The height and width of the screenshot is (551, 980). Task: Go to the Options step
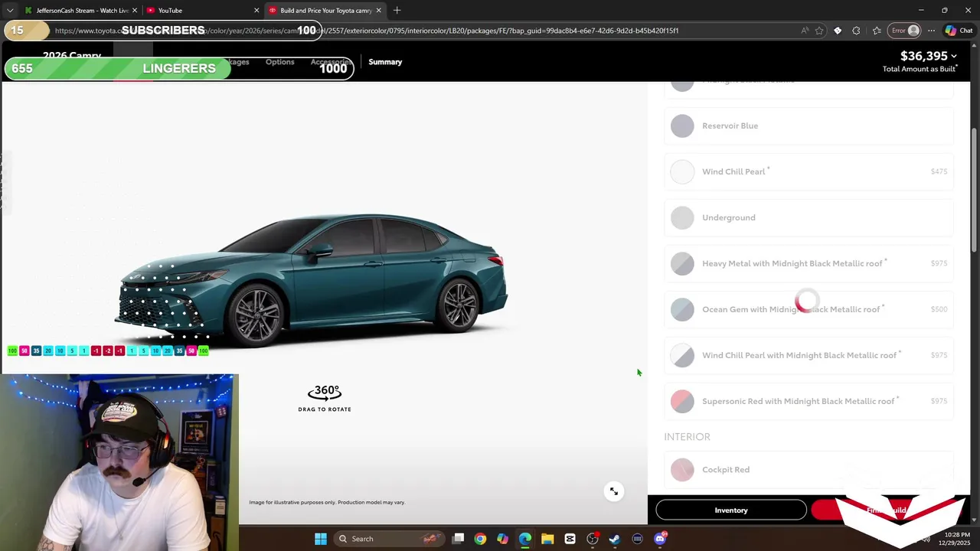click(x=279, y=62)
